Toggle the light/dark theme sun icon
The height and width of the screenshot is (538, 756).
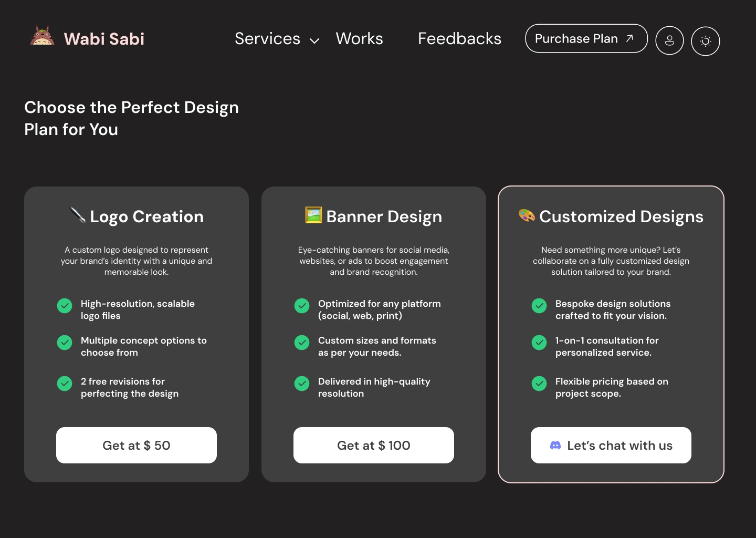[x=706, y=41]
